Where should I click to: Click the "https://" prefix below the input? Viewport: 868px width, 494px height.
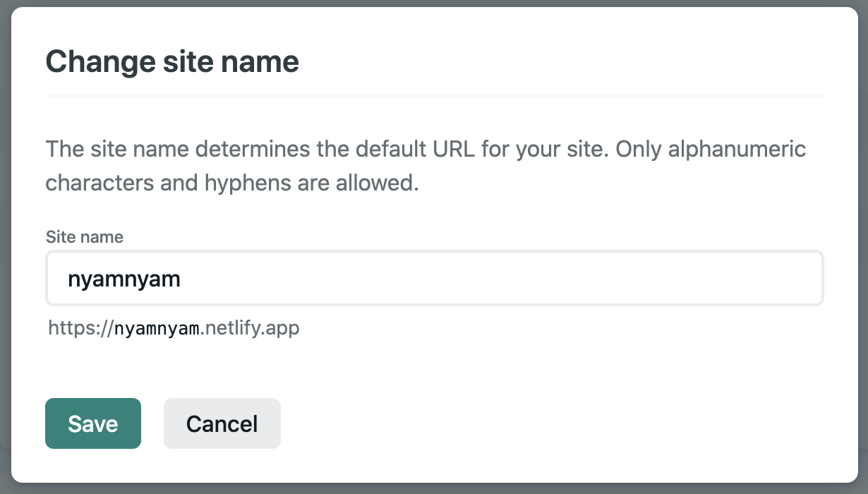(x=80, y=328)
